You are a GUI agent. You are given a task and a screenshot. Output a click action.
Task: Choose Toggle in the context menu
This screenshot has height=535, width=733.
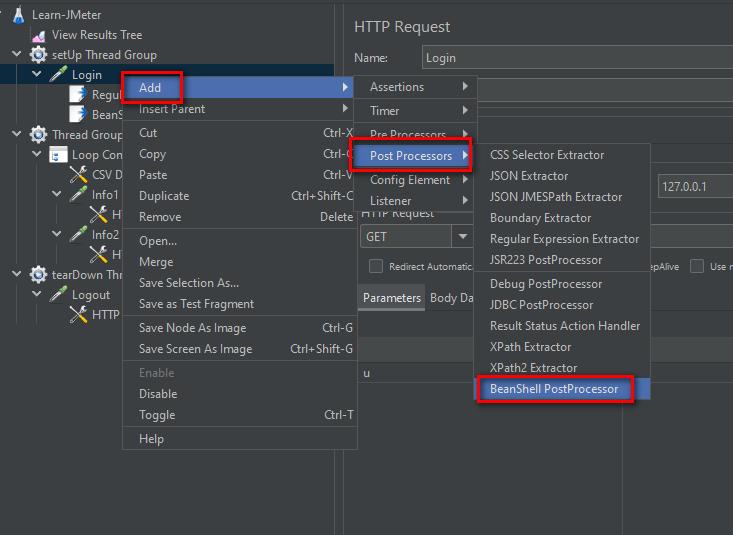click(x=240, y=415)
